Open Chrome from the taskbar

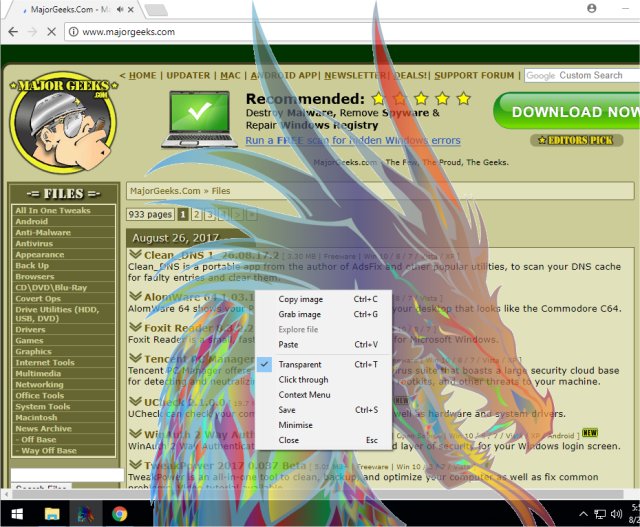[120, 514]
